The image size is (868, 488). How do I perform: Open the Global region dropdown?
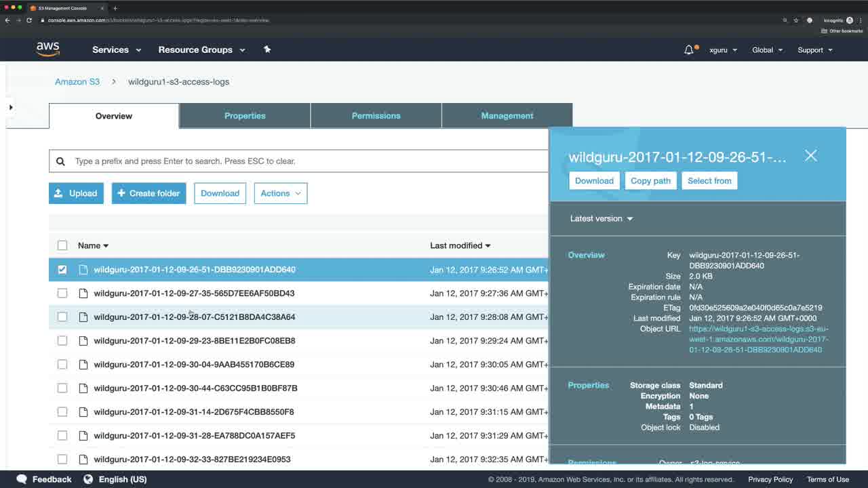(x=767, y=50)
